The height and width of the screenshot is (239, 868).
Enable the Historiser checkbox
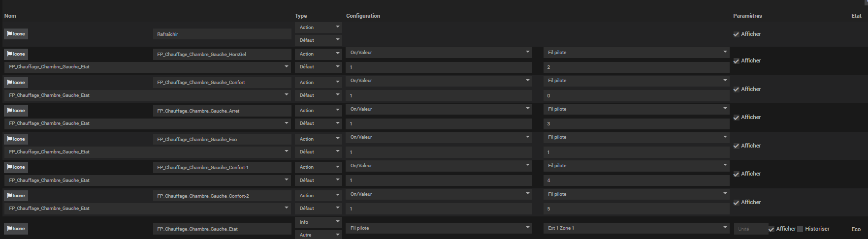pos(800,229)
